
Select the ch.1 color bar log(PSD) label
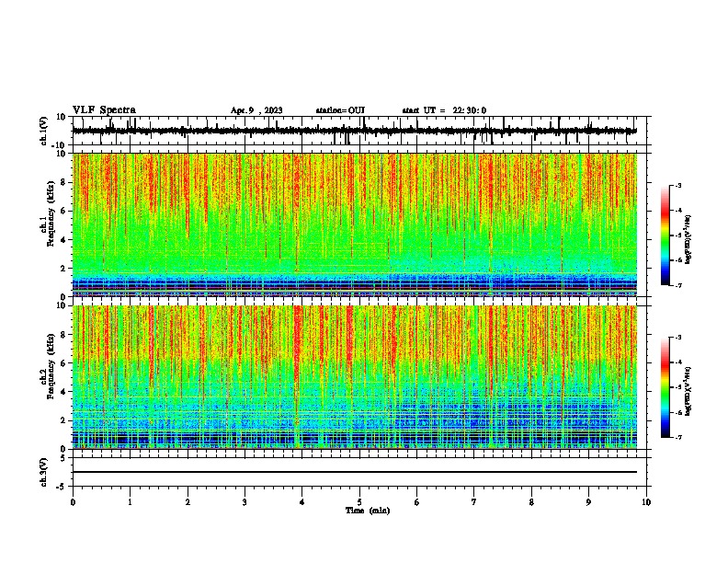point(688,240)
